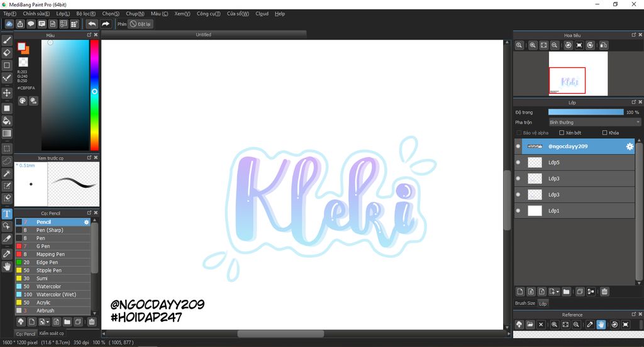Select the Eyedropper tool in left toolbar
This screenshot has height=347, width=644.
click(7, 254)
